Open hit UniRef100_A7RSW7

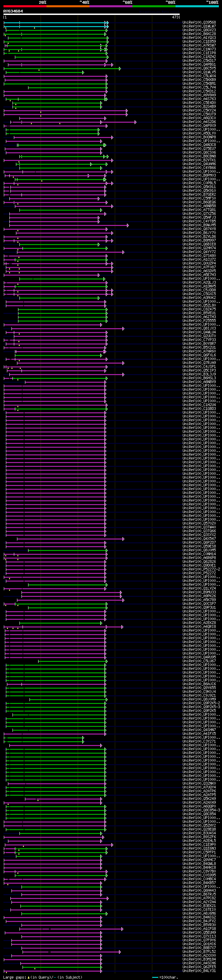tap(199, 45)
